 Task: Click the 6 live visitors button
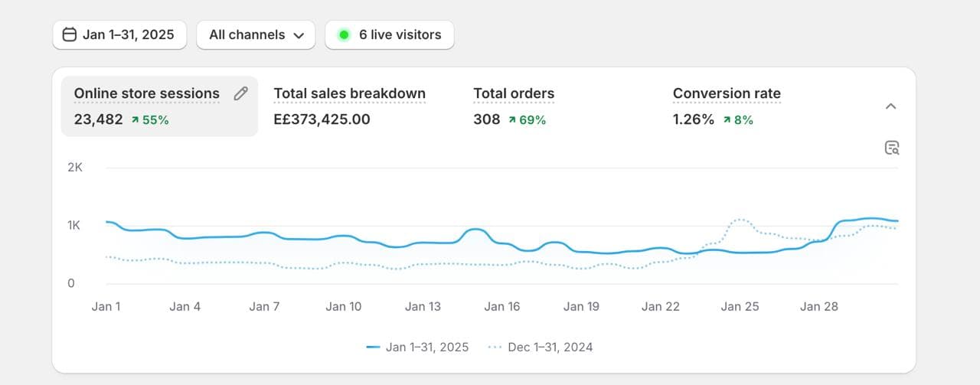tap(390, 34)
